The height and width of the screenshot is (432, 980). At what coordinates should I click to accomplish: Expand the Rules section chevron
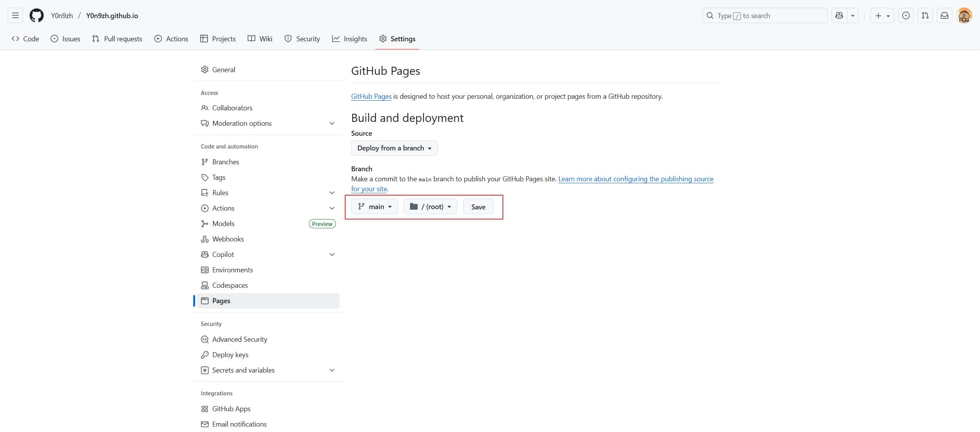click(x=332, y=193)
